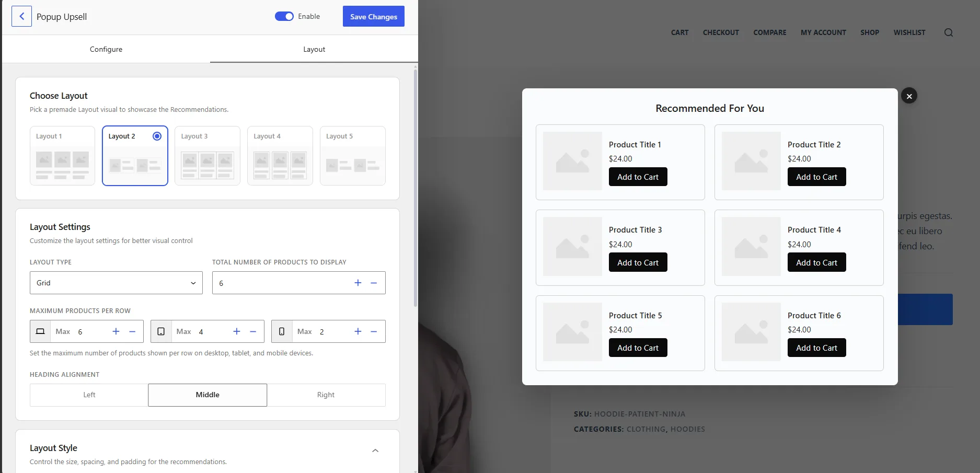Decrease total number of products to display

point(374,283)
